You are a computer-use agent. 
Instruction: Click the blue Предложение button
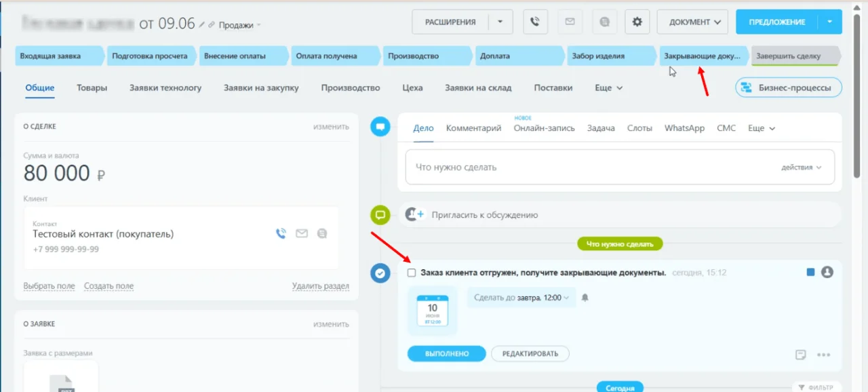[776, 22]
